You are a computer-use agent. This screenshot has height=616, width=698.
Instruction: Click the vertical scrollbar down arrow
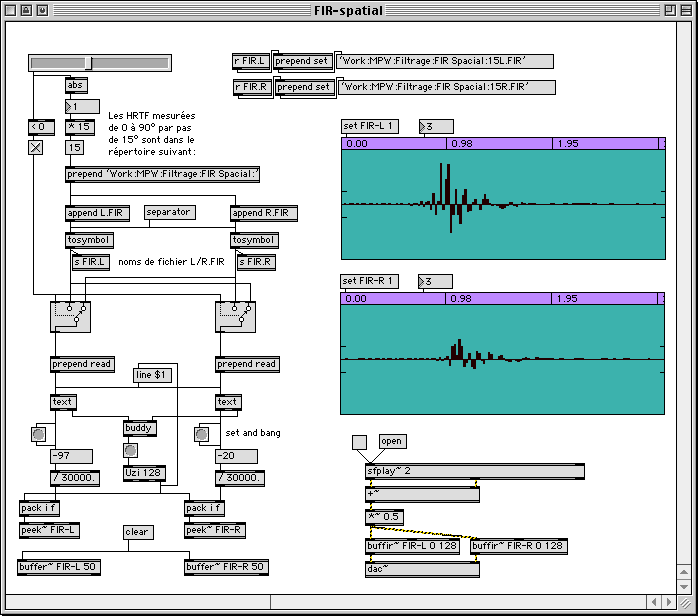pos(684,587)
